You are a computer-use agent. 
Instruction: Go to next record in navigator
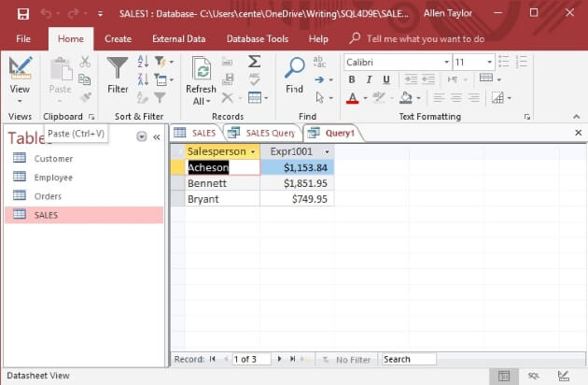pos(280,359)
